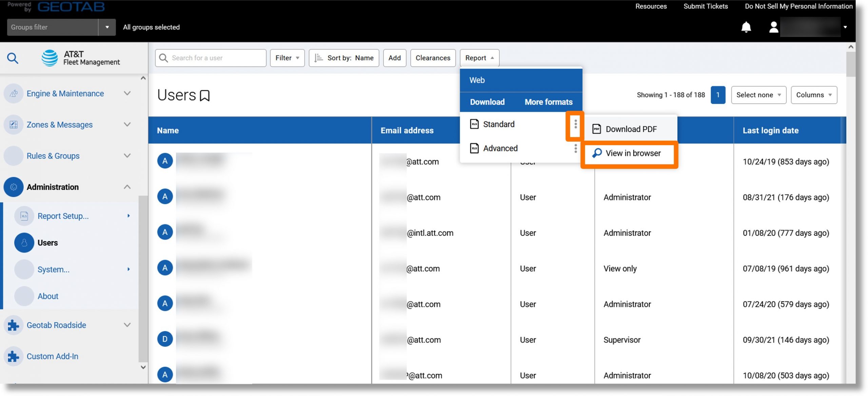Click the Add button for new user
This screenshot has width=868, height=396.
(x=395, y=58)
